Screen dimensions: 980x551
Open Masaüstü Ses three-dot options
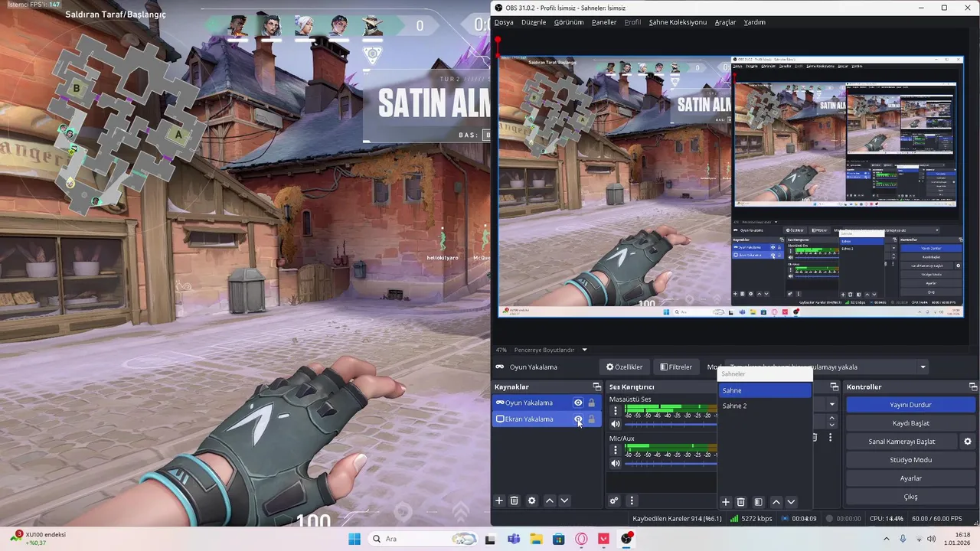click(x=615, y=411)
